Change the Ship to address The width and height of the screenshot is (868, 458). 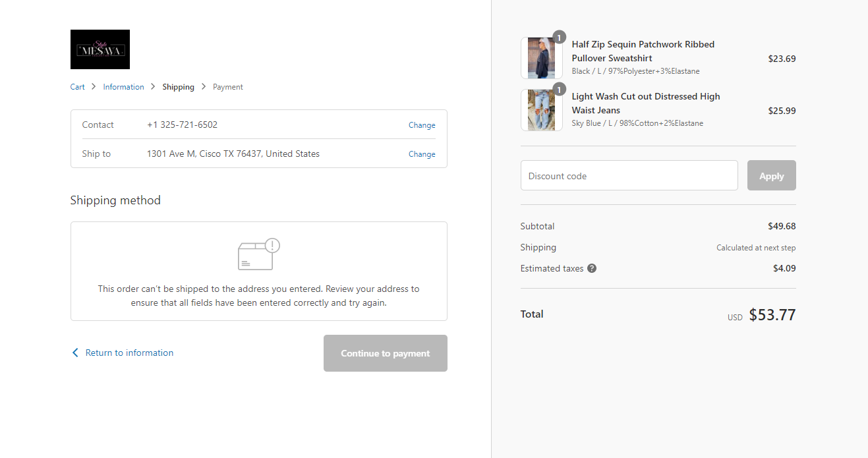(x=422, y=154)
